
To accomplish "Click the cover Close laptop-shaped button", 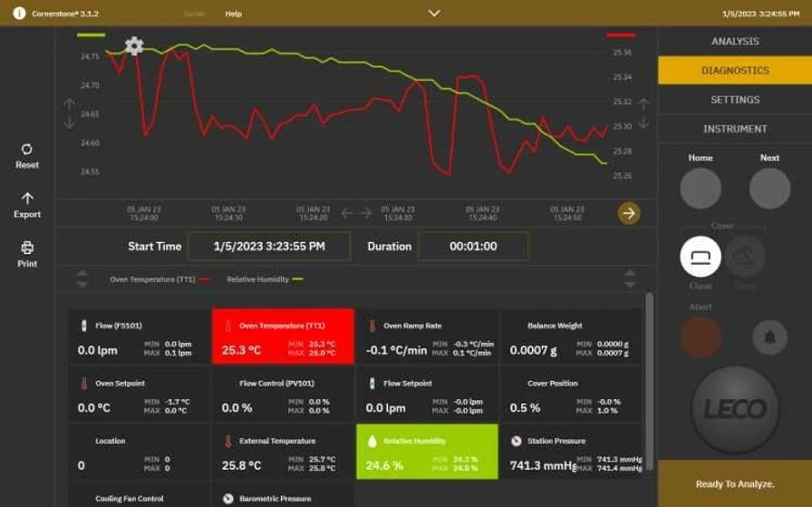I will (700, 257).
